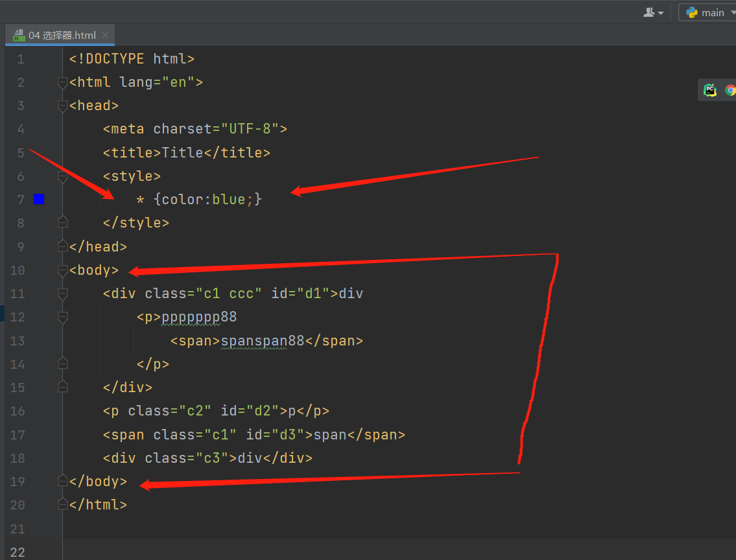Click the fold end marker at </style>
Screen dimensions: 736x560
pos(62,222)
